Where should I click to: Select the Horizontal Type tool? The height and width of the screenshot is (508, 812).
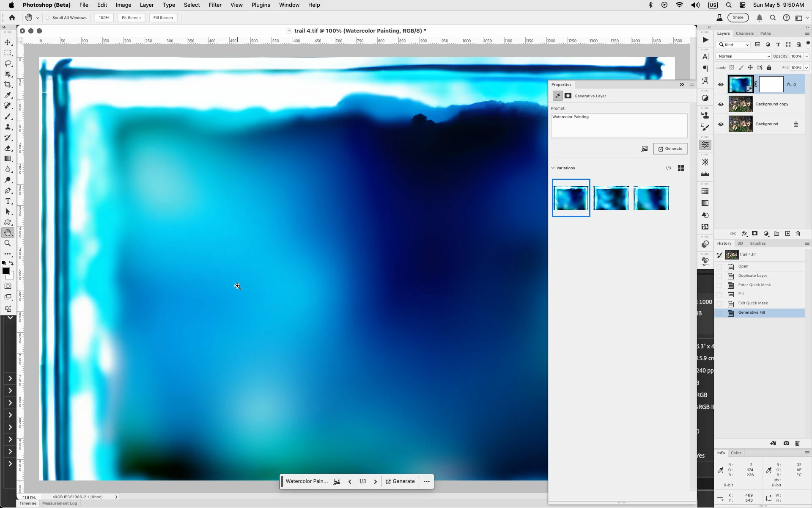click(x=8, y=201)
